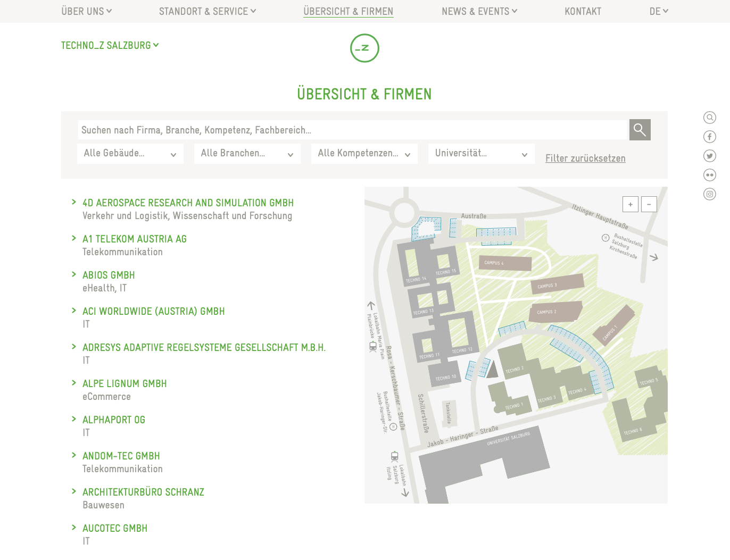Click the Jakob-Haringer-Str. bus stop icon
Image resolution: width=730 pixels, height=560 pixels.
[393, 427]
